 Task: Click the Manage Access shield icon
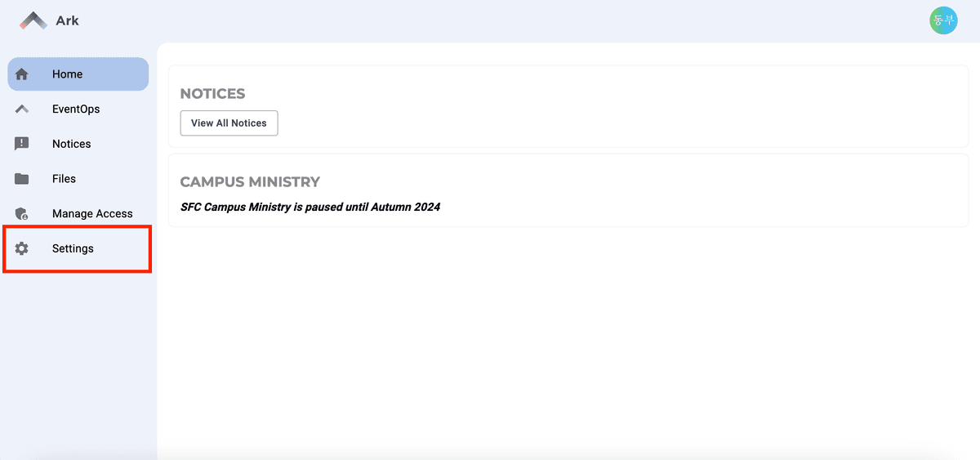point(22,214)
